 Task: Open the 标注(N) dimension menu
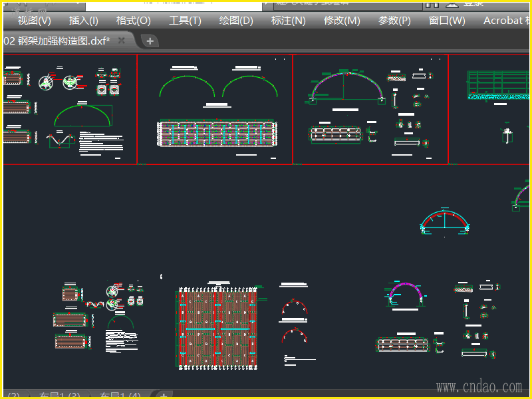288,21
